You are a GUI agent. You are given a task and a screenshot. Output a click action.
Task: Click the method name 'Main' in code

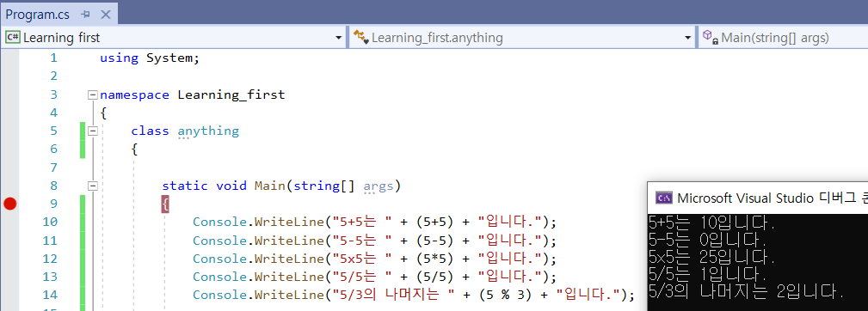pos(269,186)
